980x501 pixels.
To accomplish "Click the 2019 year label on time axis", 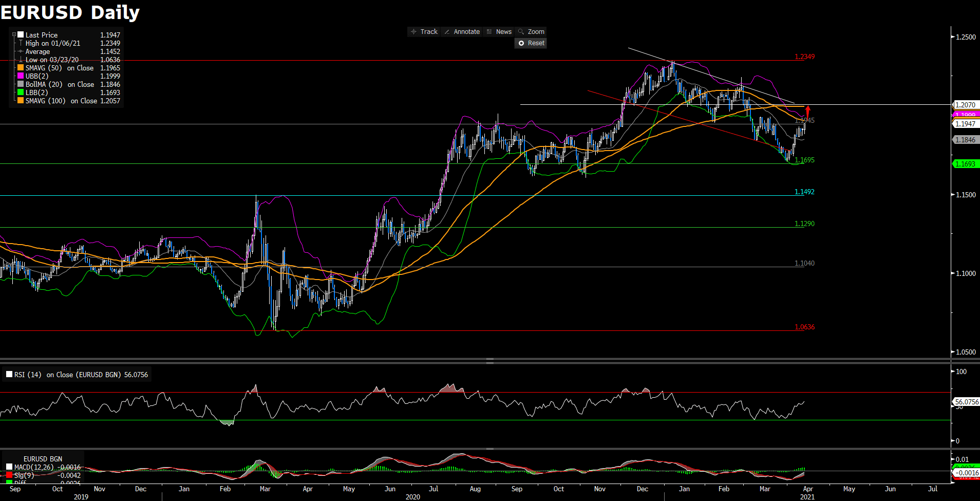I will [81, 497].
